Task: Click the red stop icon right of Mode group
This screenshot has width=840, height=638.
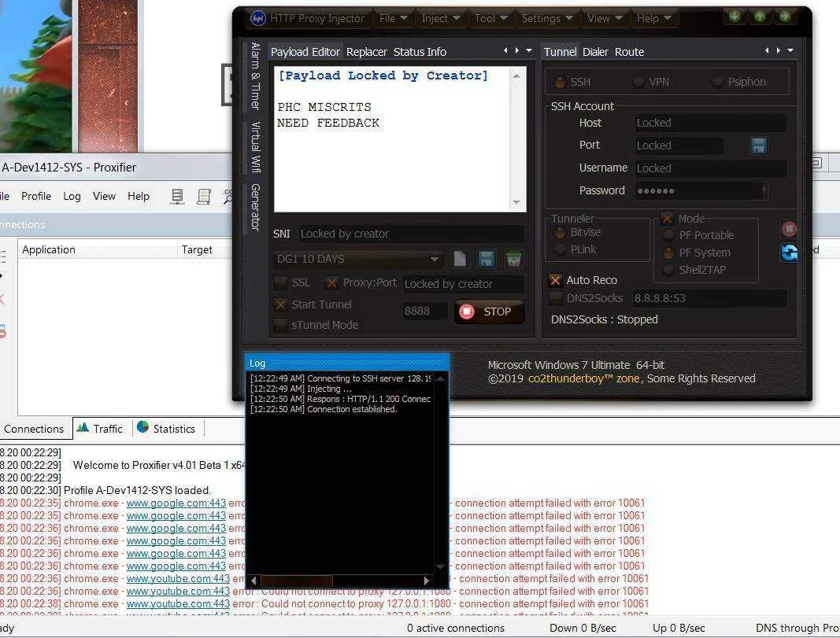Action: pos(789,229)
